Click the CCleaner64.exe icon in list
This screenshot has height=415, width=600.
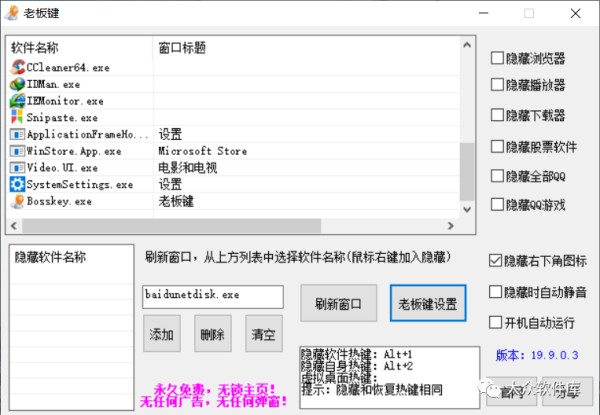click(x=17, y=67)
